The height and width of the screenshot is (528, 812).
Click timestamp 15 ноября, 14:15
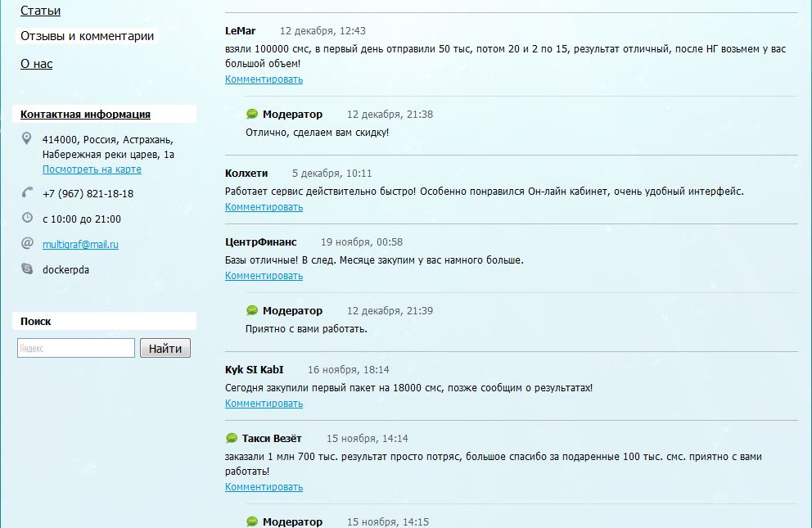[x=388, y=521]
